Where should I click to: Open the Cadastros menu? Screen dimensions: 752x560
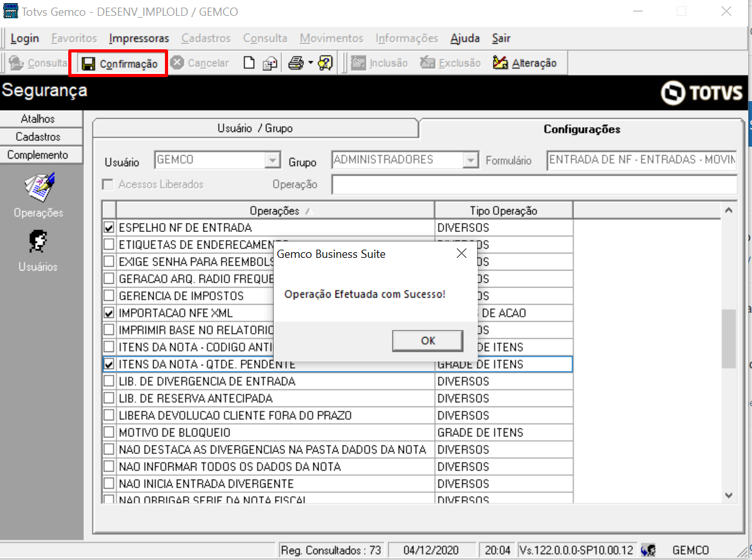tap(206, 38)
